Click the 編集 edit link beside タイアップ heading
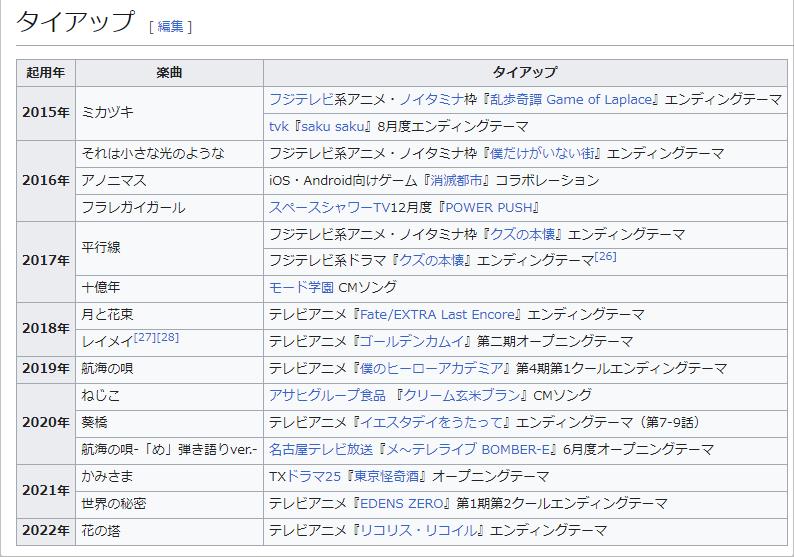This screenshot has width=794, height=557. pyautogui.click(x=170, y=26)
